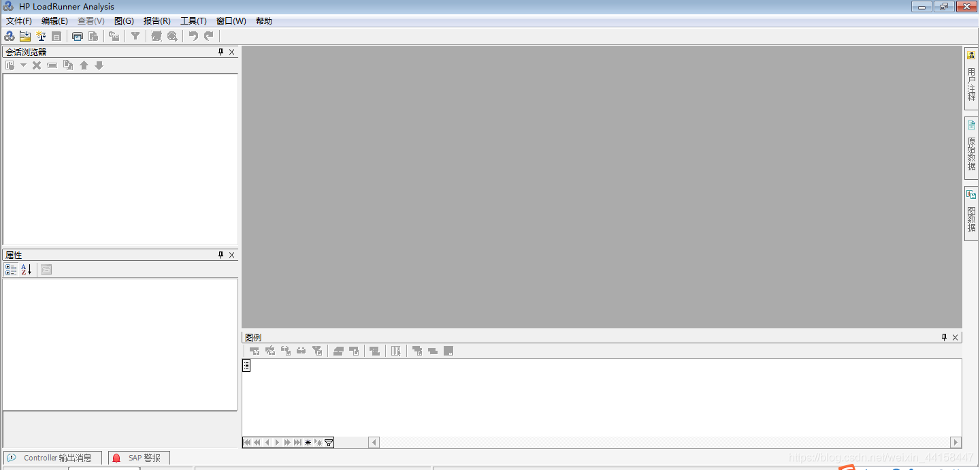Expand the 用户注释 side tab
The width and height of the screenshot is (980, 470).
tap(971, 78)
